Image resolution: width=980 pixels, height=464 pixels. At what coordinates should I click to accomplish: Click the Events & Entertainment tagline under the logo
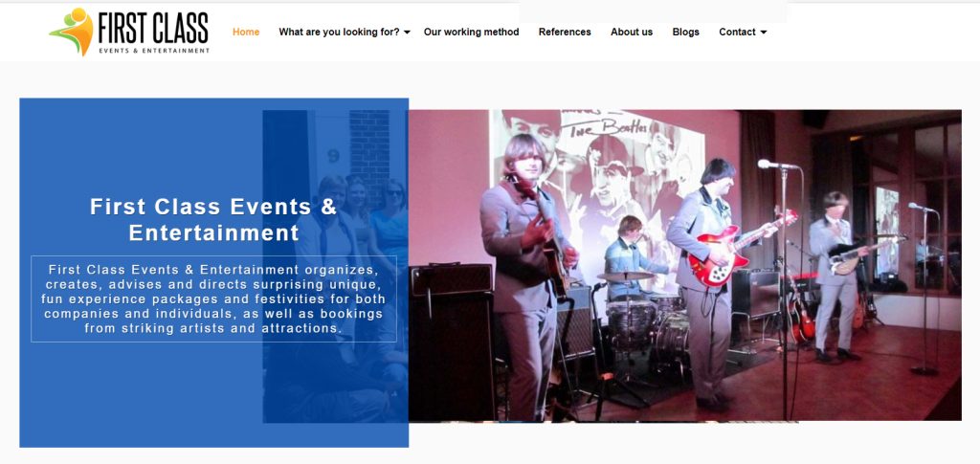(x=154, y=51)
